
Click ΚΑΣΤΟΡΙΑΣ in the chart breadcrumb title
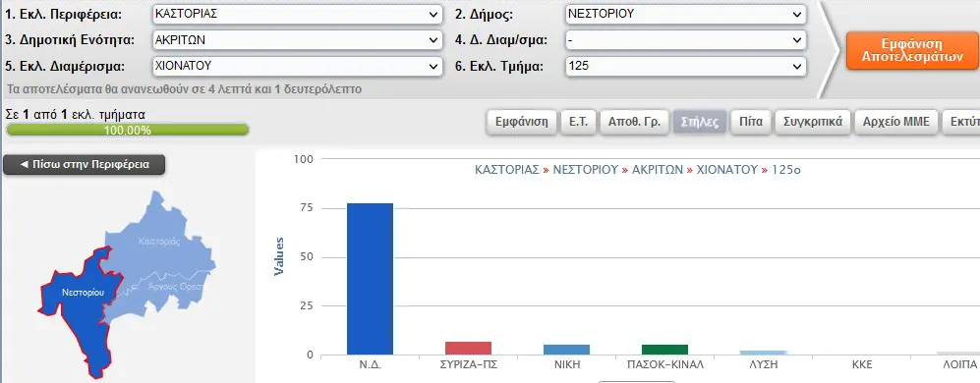(x=507, y=170)
